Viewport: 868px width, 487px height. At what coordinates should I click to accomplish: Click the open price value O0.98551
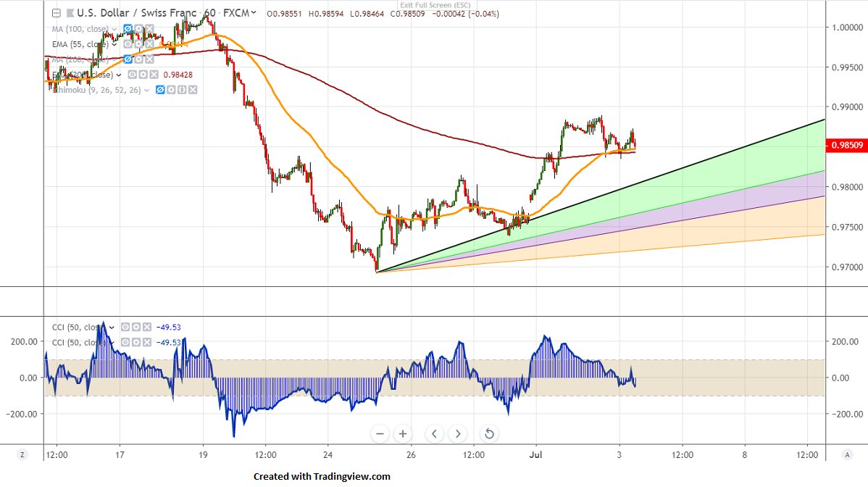pos(285,14)
